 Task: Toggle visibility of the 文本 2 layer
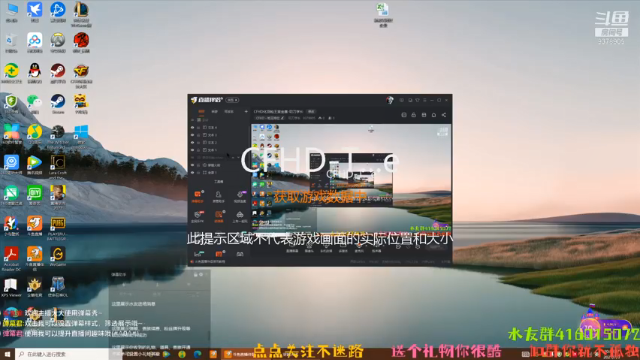(193, 142)
